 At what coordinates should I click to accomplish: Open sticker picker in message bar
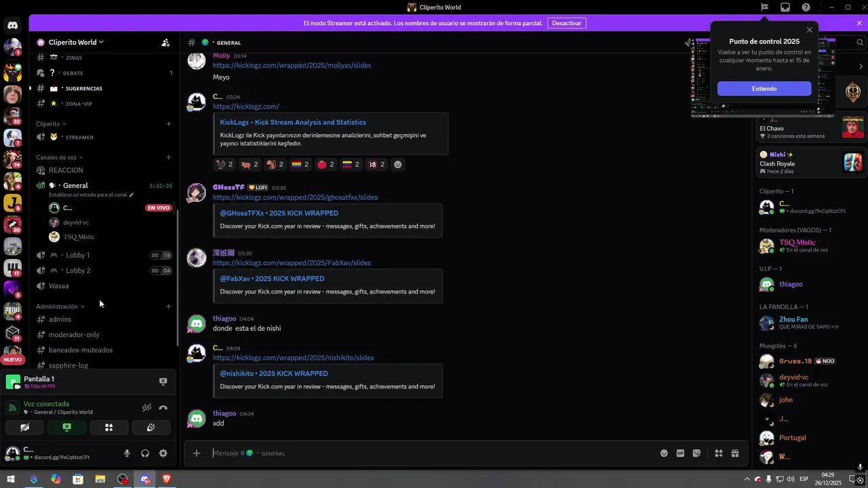click(x=696, y=453)
